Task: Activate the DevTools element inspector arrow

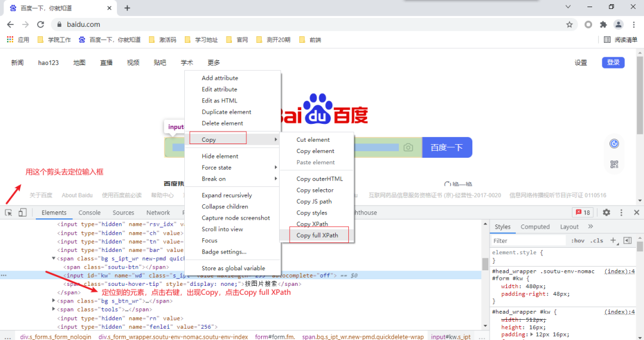Action: click(x=8, y=213)
